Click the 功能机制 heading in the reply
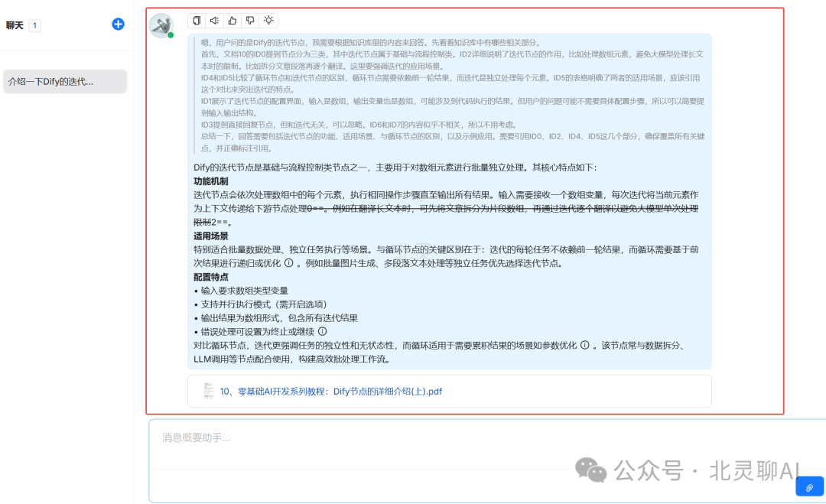 click(x=211, y=181)
